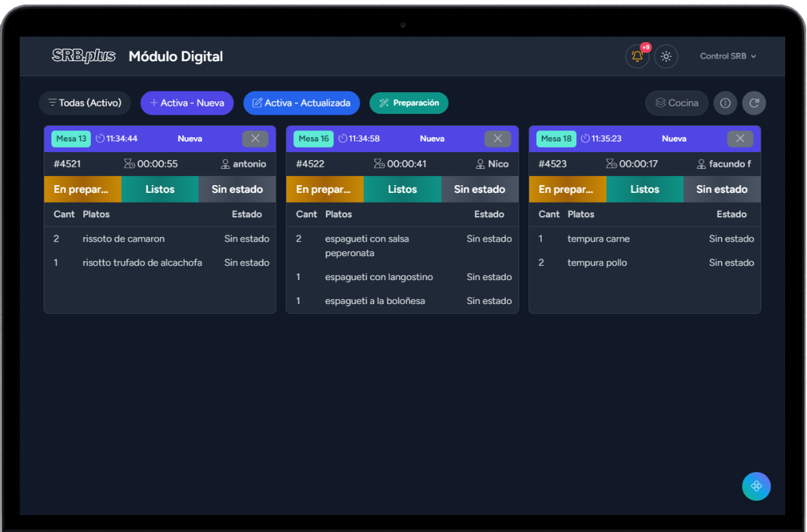
Task: Set order #4523 to Sin estado
Action: [722, 189]
